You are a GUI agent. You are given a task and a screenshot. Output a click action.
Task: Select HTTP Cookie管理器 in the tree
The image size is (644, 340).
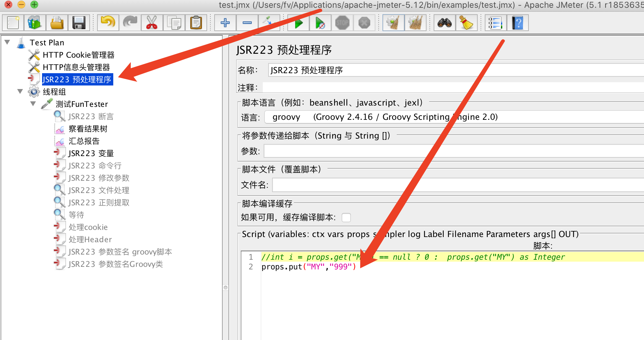(x=79, y=55)
